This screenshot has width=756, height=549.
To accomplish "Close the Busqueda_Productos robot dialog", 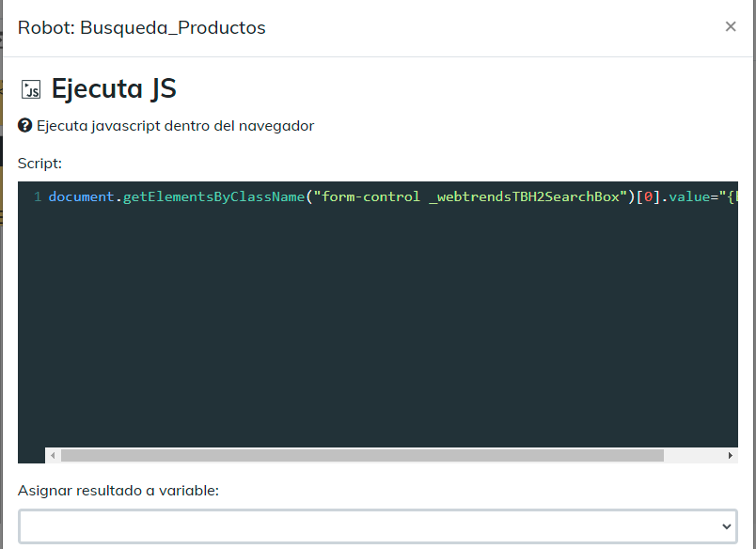I will pos(731,26).
